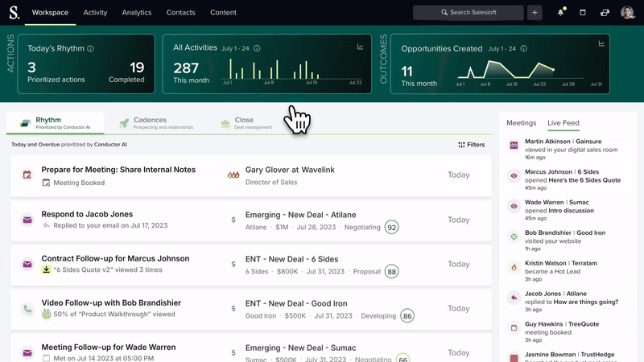This screenshot has width=644, height=362.
Task: Open Contract Follow-up for Marcus Johnson
Action: [x=115, y=258]
